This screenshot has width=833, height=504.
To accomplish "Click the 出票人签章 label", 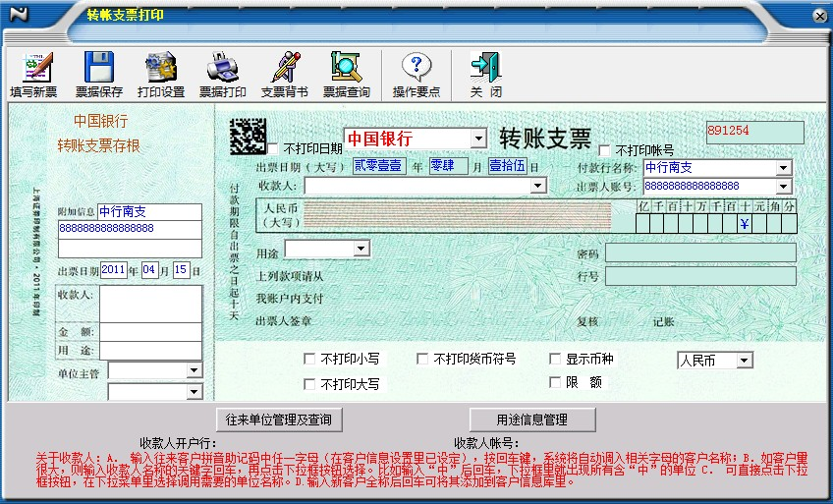I will click(x=284, y=321).
